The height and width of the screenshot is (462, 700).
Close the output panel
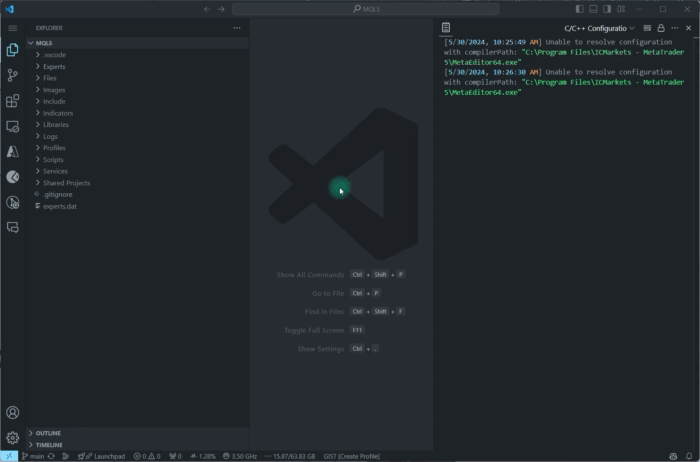688,28
